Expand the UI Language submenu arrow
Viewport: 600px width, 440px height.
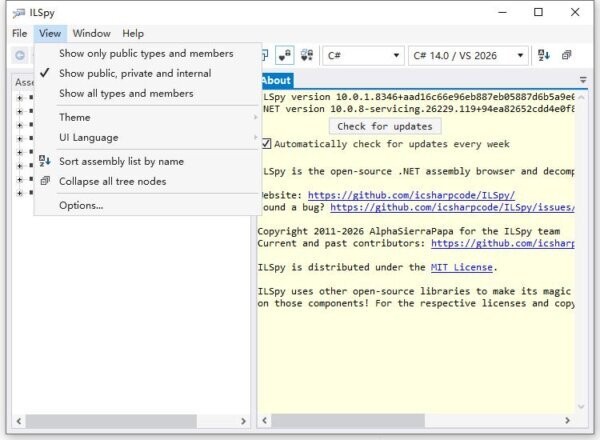click(255, 137)
